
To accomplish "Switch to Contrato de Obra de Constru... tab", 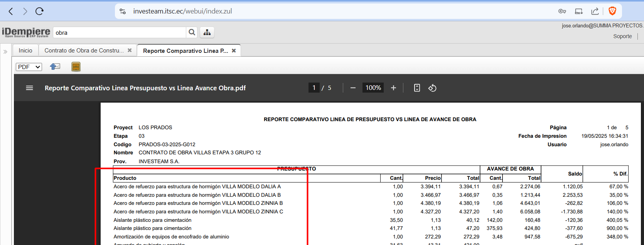I will pos(84,51).
